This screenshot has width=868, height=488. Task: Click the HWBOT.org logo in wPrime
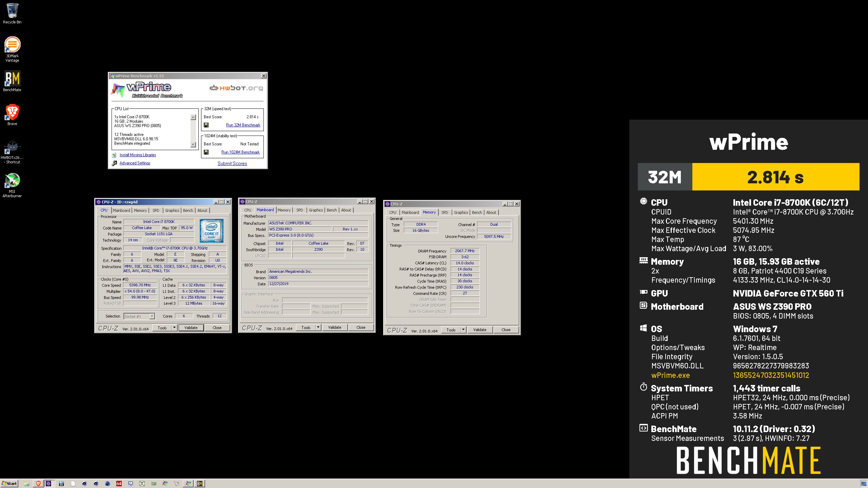(x=236, y=88)
